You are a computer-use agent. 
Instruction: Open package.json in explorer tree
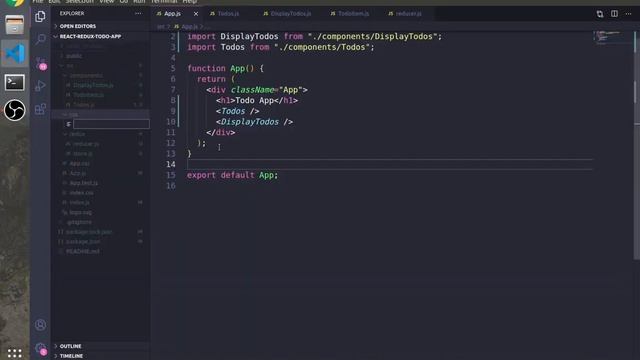(82, 242)
